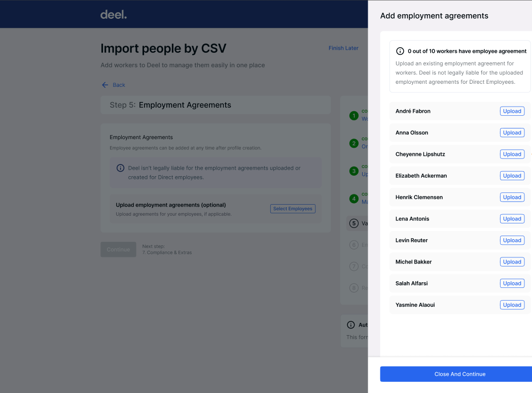Click the step 5 circle indicator

[354, 223]
